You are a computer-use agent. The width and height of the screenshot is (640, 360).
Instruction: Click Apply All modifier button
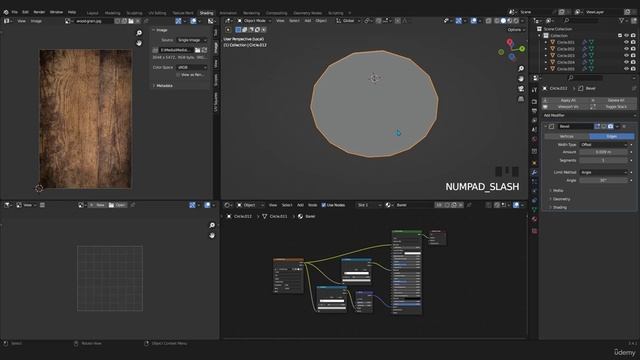coord(564,100)
